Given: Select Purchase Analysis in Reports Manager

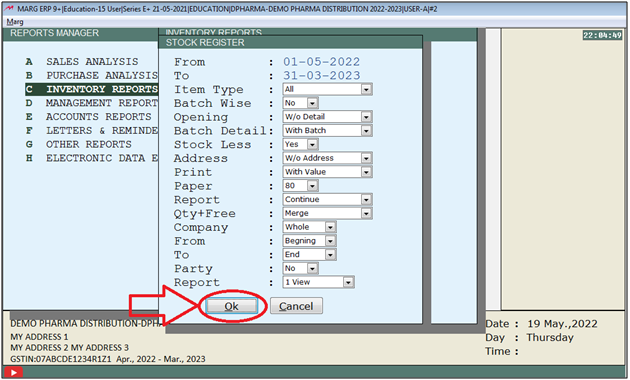Looking at the screenshot, I should pyautogui.click(x=92, y=76).
